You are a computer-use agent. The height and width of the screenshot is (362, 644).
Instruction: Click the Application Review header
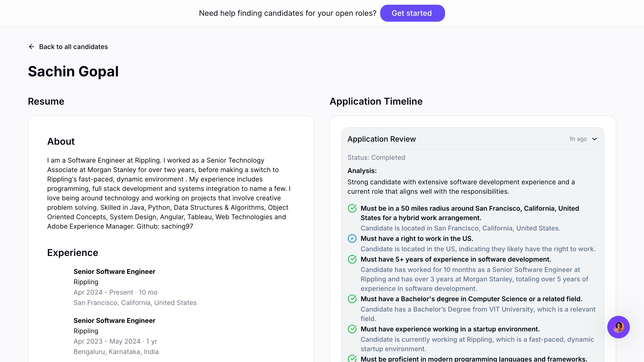coord(381,139)
